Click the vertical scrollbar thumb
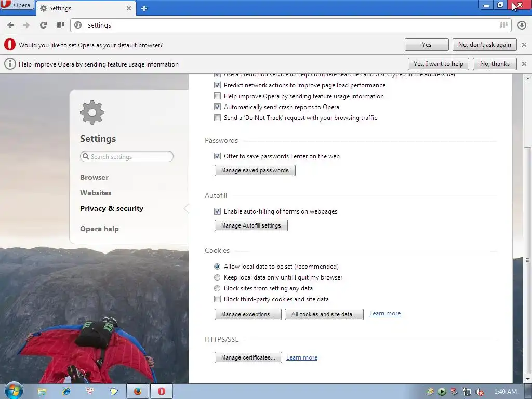Image resolution: width=532 pixels, height=399 pixels. [x=528, y=260]
